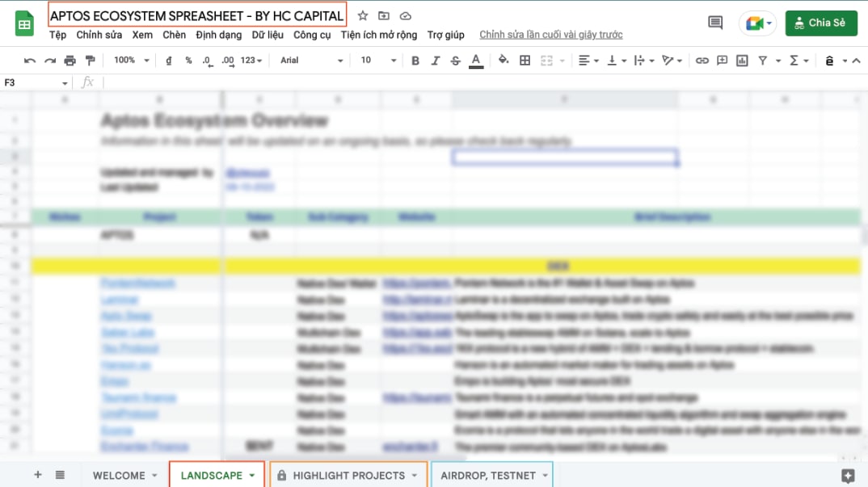Open the text color picker
Viewport: 868px width, 487px height.
[x=475, y=61]
